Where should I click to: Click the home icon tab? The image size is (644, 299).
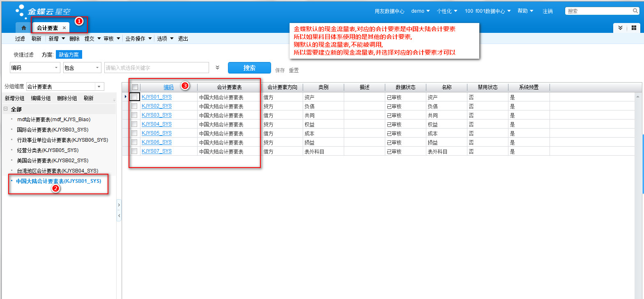[x=24, y=28]
